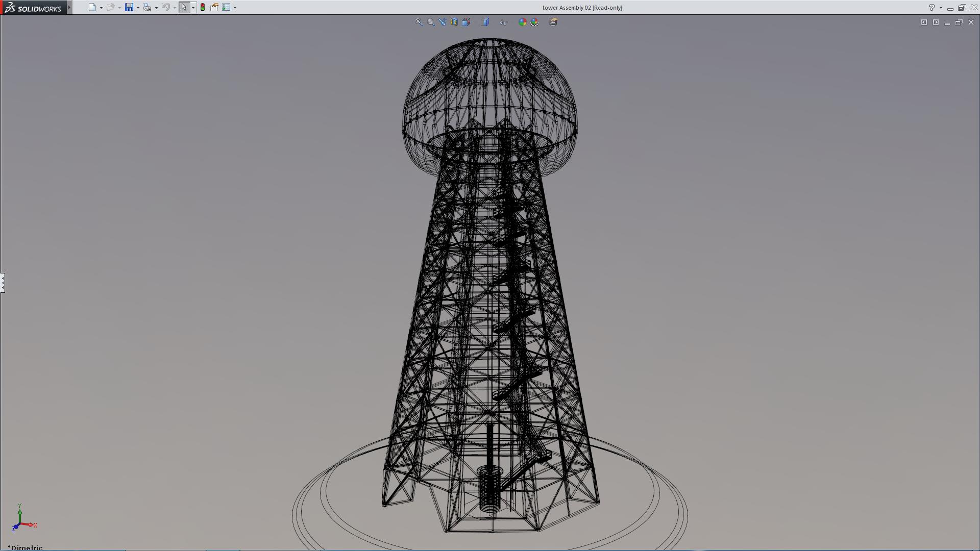Open the Edit Appearance color sphere
Screen dimensions: 980x551
coord(522,22)
